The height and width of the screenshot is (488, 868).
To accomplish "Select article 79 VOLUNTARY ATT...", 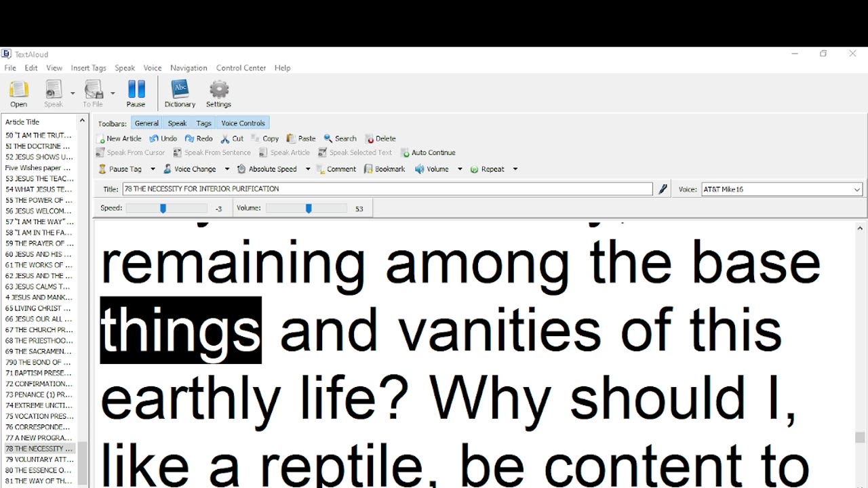I will [x=39, y=460].
